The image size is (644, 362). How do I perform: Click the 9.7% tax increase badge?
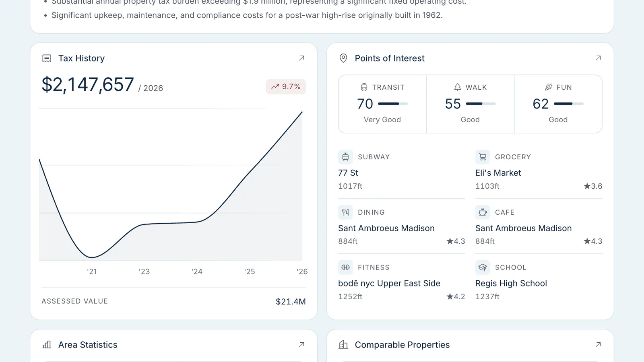pyautogui.click(x=286, y=86)
